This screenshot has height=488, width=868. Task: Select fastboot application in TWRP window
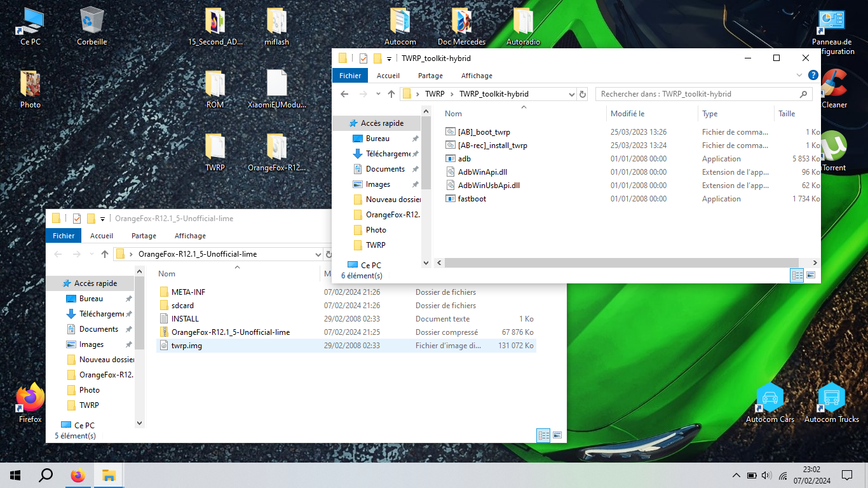click(471, 199)
